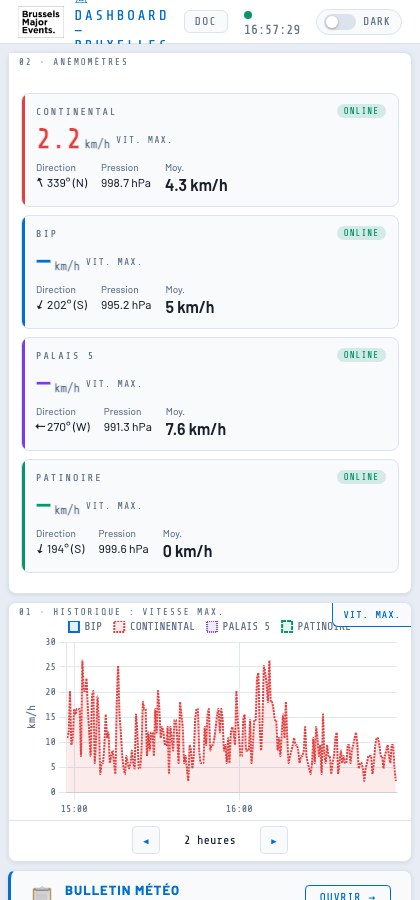Go to next time range arrow
This screenshot has height=900, width=420.
[x=274, y=840]
